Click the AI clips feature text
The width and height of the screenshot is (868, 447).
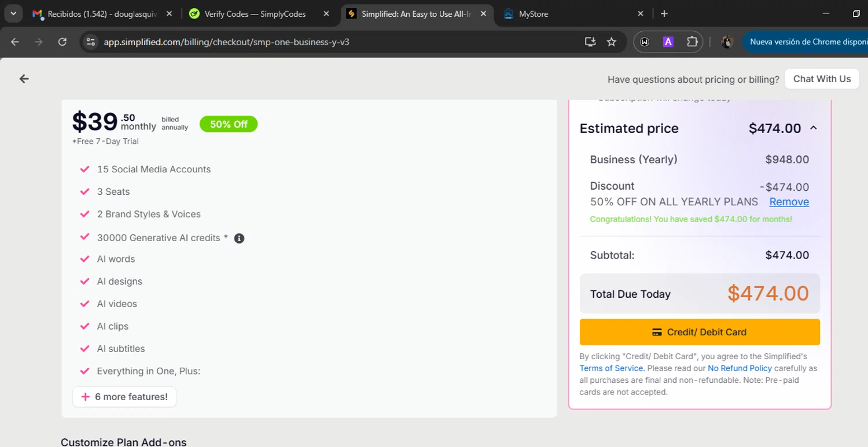[113, 326]
